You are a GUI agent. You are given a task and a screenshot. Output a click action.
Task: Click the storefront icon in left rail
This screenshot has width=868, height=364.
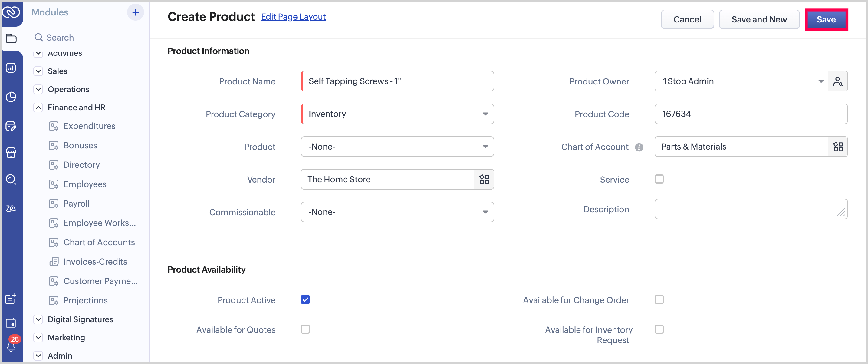pos(11,153)
